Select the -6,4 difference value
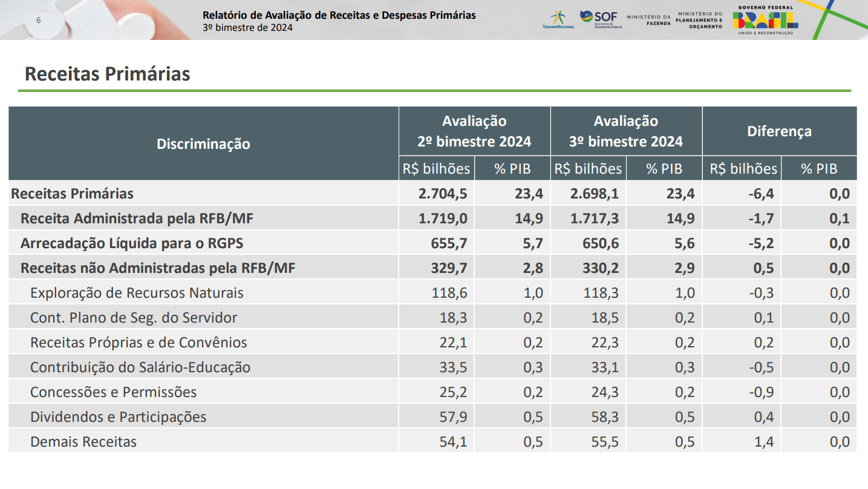 [760, 194]
